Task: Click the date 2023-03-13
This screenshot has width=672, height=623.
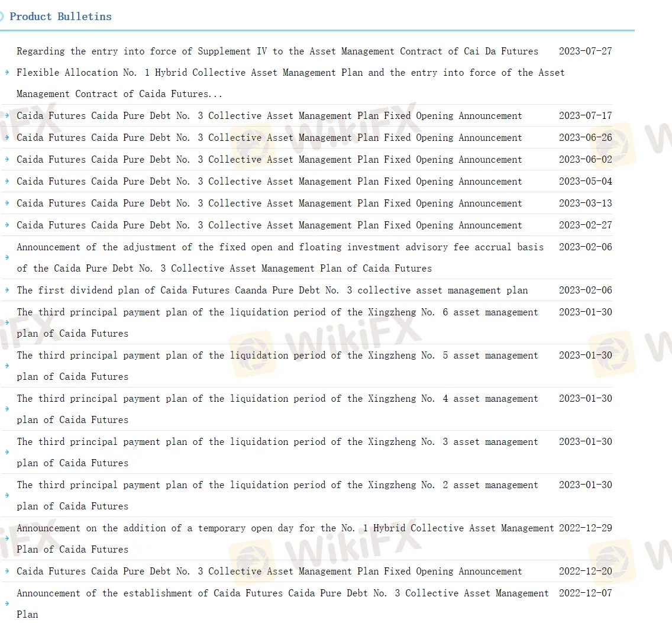Action: pyautogui.click(x=586, y=204)
